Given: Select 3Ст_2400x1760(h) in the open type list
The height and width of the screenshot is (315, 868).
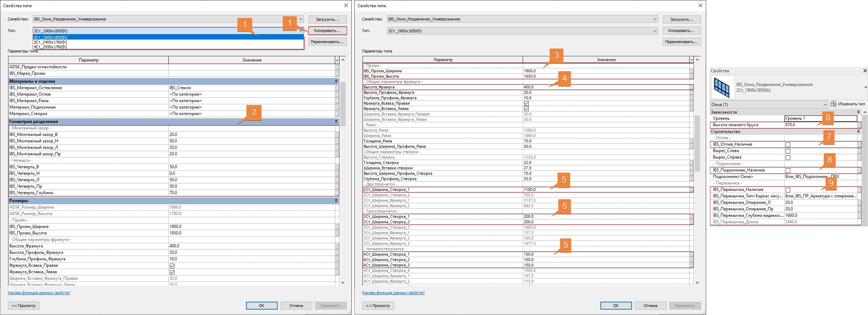Looking at the screenshot, I should coord(168,42).
